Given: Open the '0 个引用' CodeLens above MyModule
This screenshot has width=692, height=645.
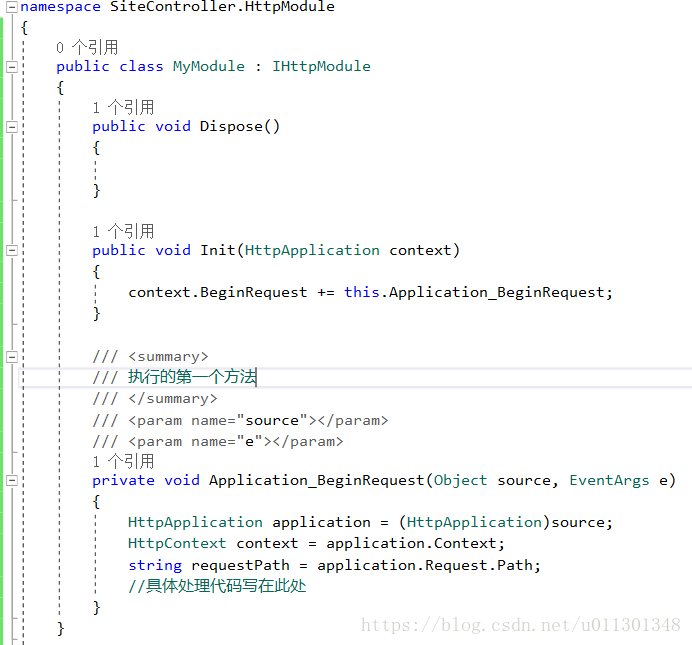Looking at the screenshot, I should [87, 47].
